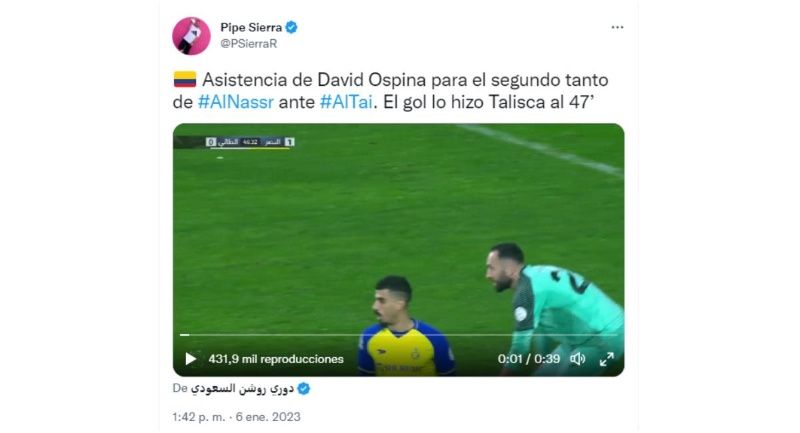Click the goalkeeper in green in video
The width and height of the screenshot is (800, 433).
pos(554,309)
